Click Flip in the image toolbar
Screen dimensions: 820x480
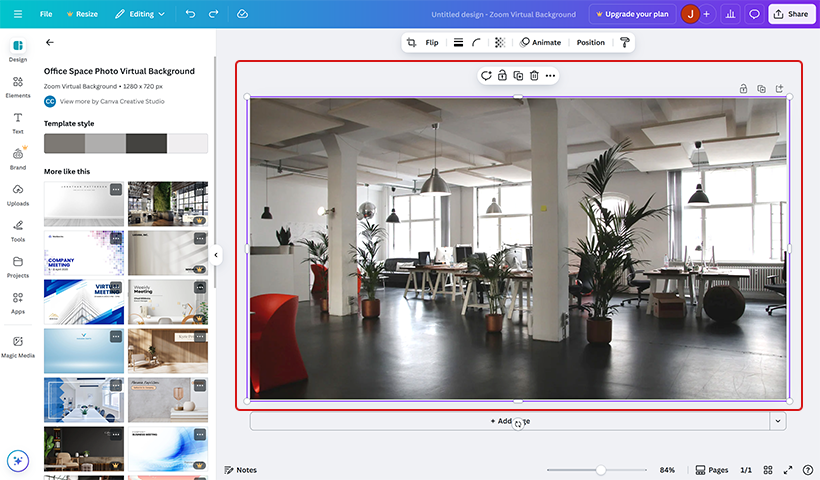[x=432, y=42]
